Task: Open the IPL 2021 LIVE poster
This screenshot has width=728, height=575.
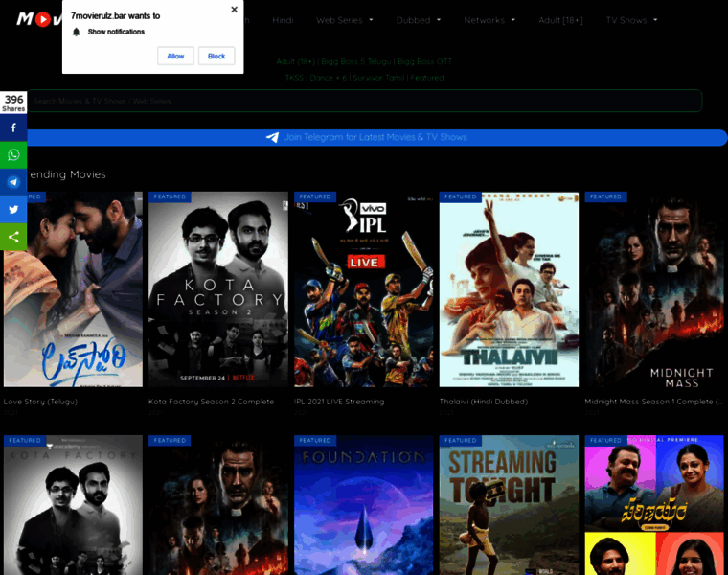Action: click(364, 289)
